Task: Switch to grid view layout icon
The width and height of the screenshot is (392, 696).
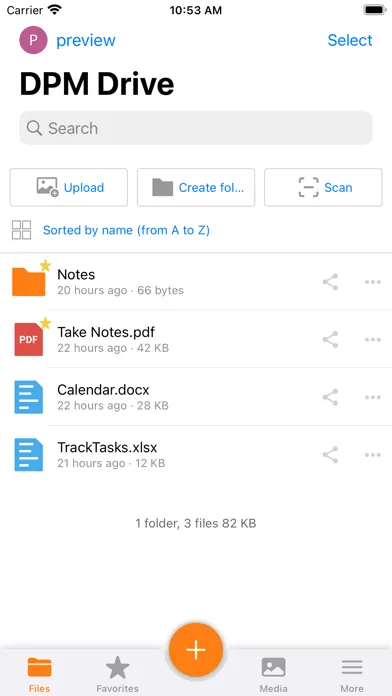Action: click(x=21, y=230)
